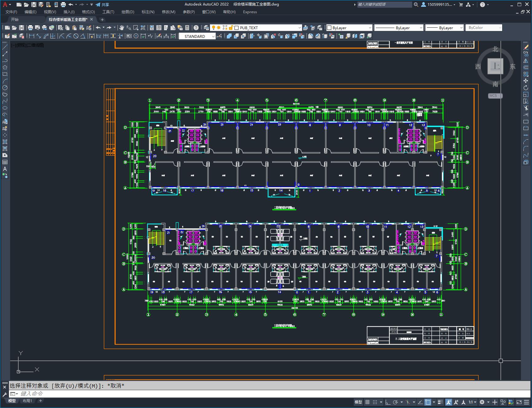Open the 视图(V) menu
The height and width of the screenshot is (408, 532).
click(x=50, y=12)
